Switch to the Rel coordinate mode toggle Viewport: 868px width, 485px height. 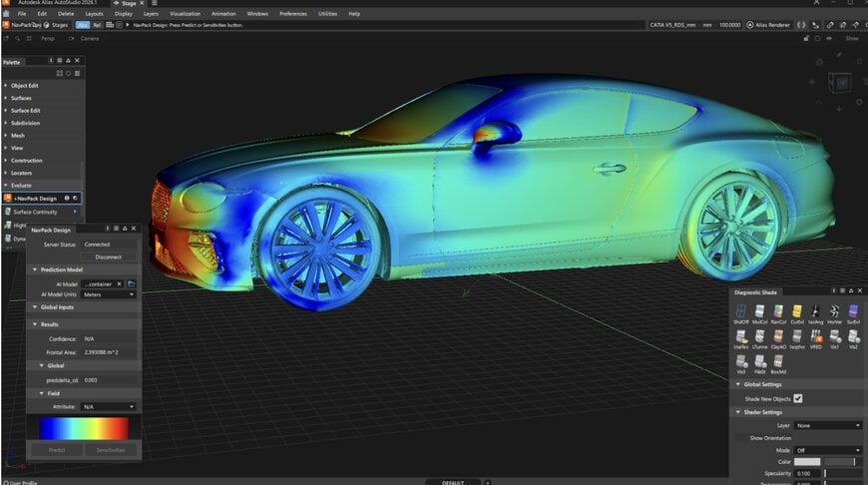pos(97,25)
